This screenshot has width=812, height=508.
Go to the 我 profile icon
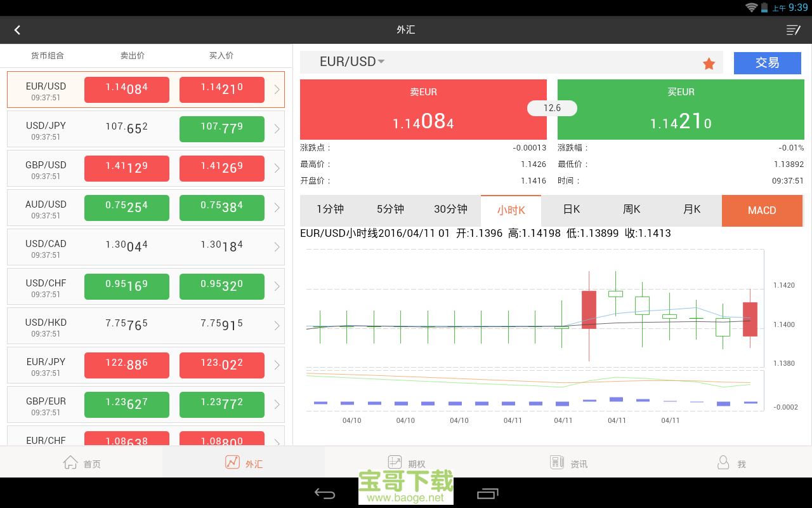(x=723, y=463)
